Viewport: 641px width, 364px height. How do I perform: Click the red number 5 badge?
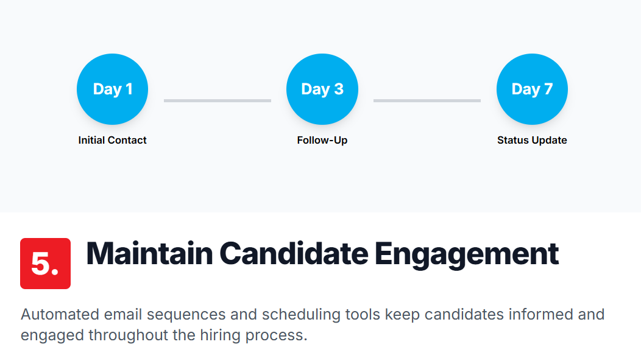click(x=45, y=264)
